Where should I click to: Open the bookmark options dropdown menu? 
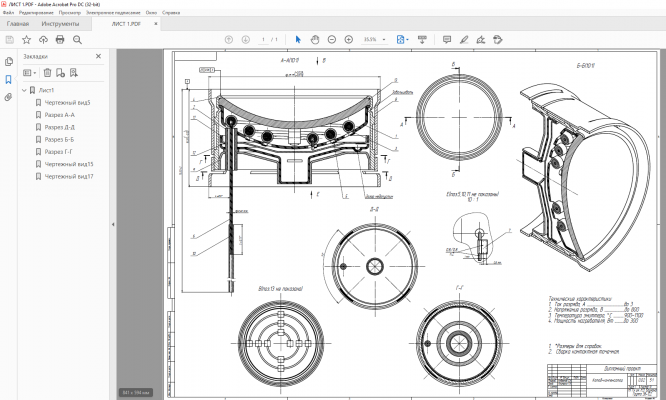click(x=30, y=73)
